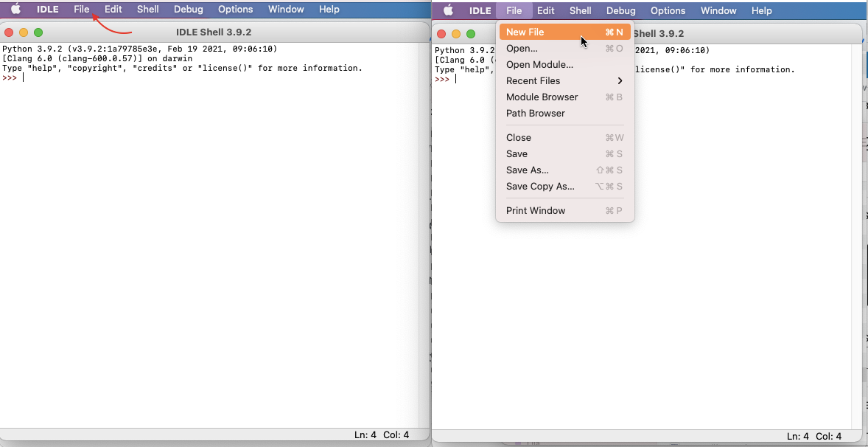
Task: Click the shell prompt after >>>
Action: [x=26, y=77]
